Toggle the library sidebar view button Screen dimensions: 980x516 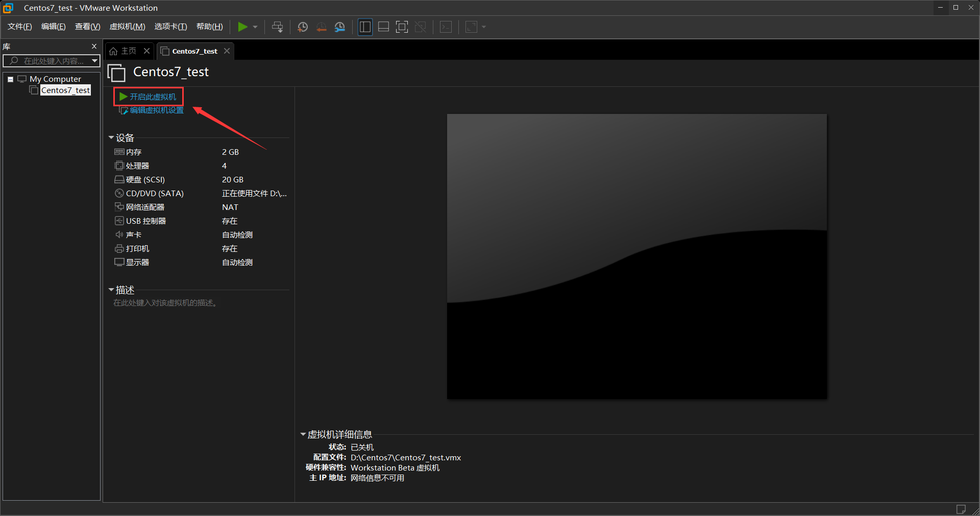pos(365,27)
